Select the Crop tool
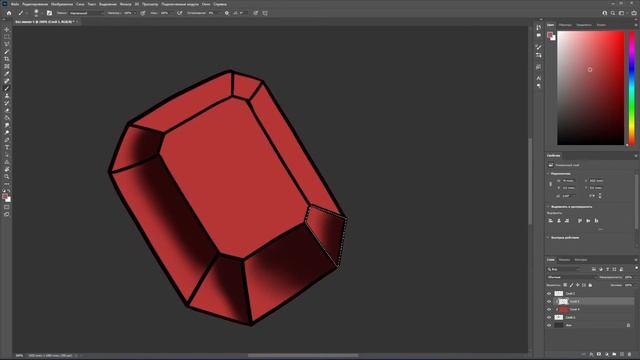This screenshot has width=640, height=360. point(7,59)
